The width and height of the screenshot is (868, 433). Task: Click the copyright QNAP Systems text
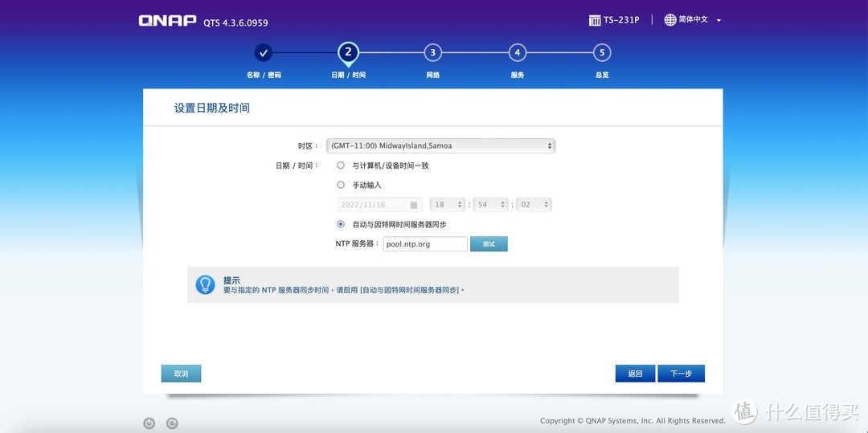633,421
